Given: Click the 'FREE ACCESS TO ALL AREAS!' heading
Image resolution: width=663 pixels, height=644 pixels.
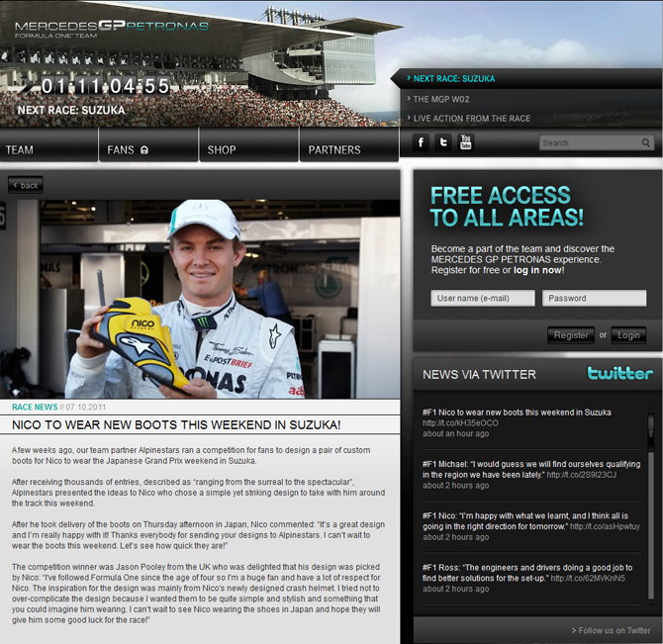Looking at the screenshot, I should click(507, 207).
